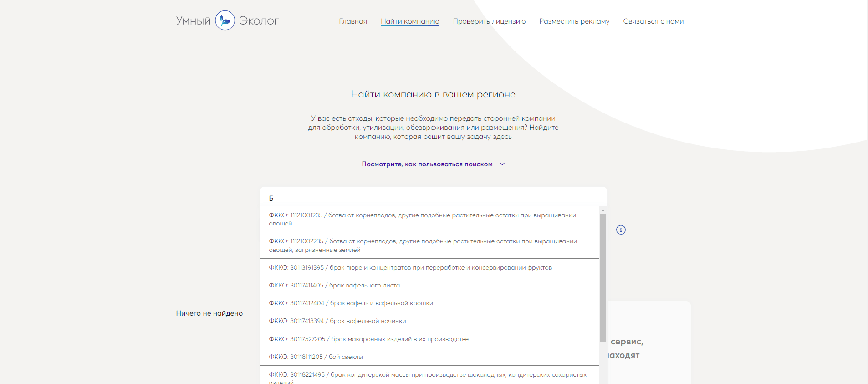Viewport: 868px width, 384px height.
Task: Click the 'Ничего не найдено' message
Action: click(209, 313)
